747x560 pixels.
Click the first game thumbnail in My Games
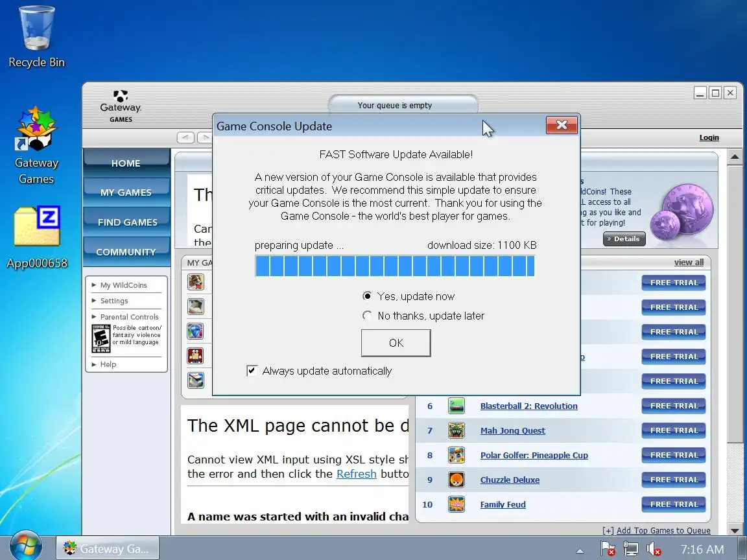point(195,282)
